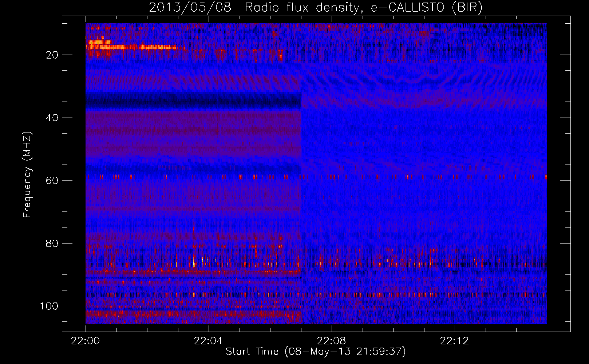589x364 pixels.
Task: Click the '60' frequency tick label
Action: [x=52, y=181]
